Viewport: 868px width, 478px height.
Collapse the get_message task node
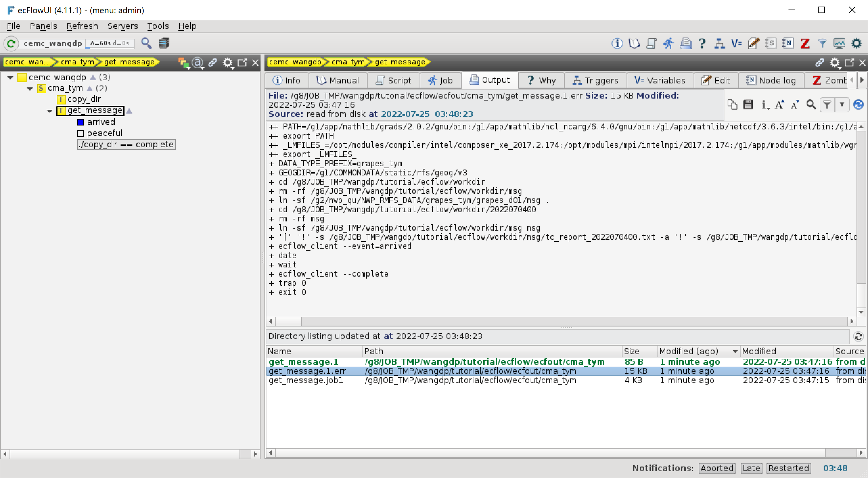point(50,111)
